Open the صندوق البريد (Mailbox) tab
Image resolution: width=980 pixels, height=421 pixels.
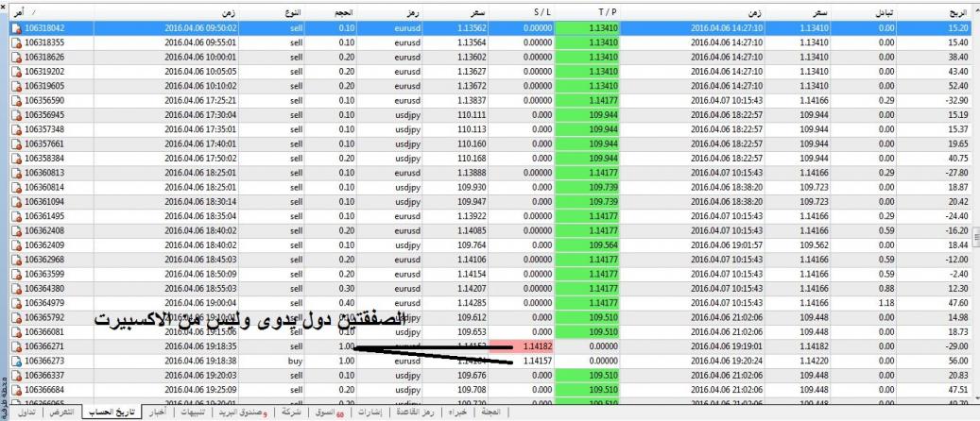[245, 413]
